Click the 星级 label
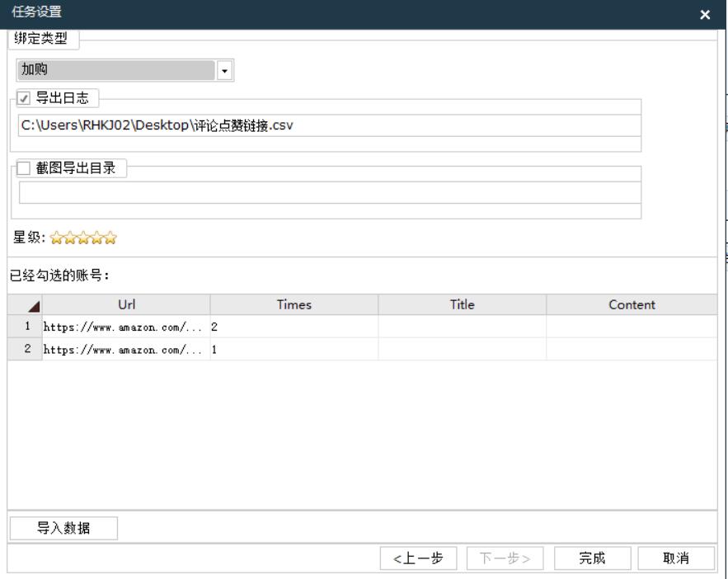 [x=29, y=238]
